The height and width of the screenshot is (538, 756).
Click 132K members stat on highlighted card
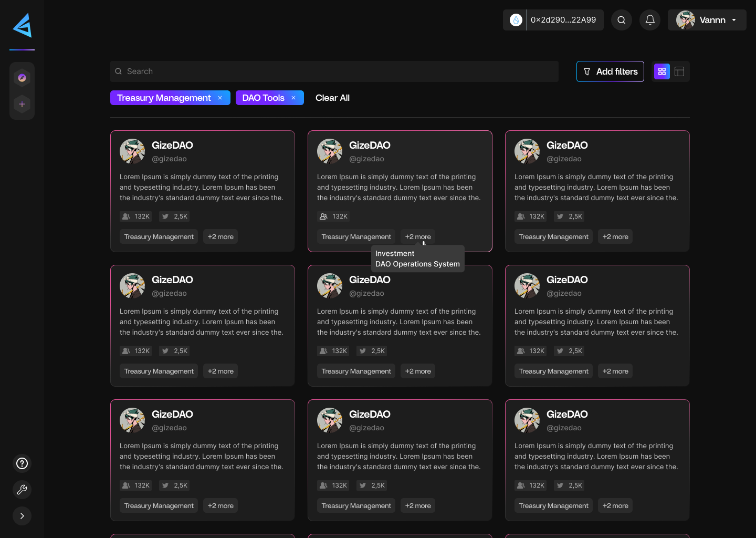click(334, 216)
